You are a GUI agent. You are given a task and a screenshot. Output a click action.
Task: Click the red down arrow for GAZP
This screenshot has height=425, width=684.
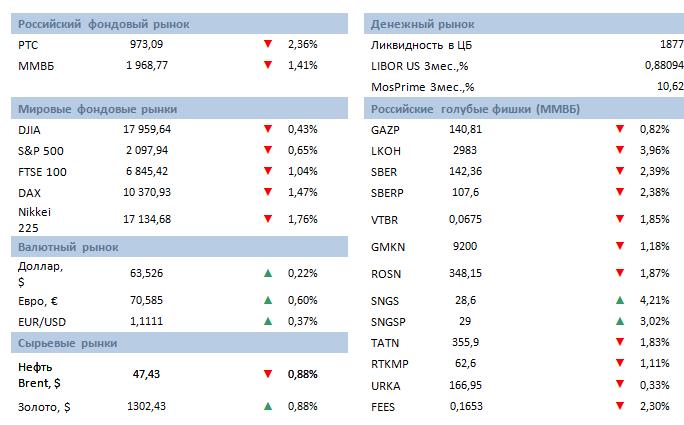(619, 129)
